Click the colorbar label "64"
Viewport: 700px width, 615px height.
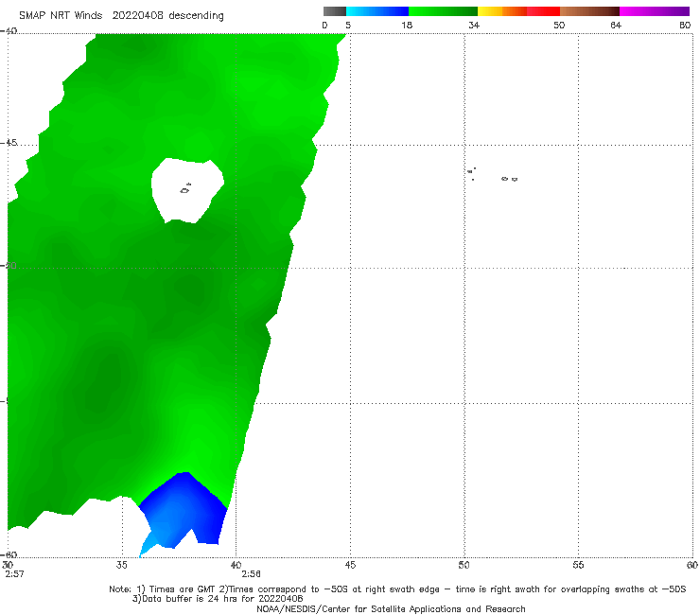616,25
